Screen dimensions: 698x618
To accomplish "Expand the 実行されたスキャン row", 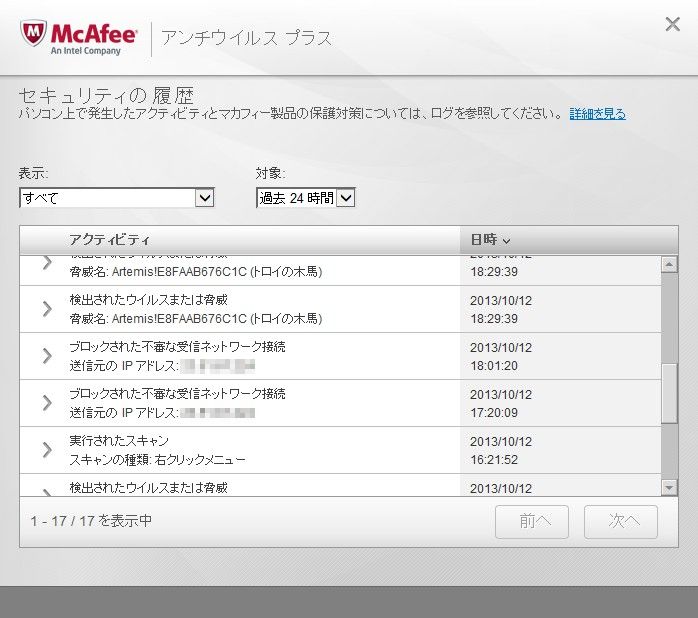I will point(47,450).
